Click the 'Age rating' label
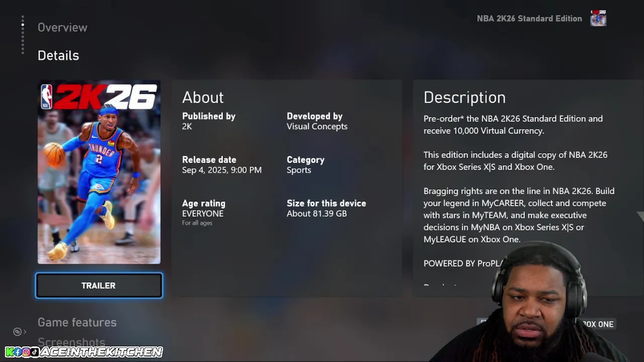 click(204, 204)
